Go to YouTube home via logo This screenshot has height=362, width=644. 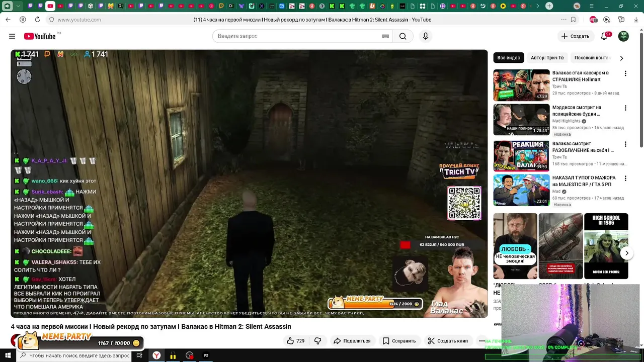[40, 36]
